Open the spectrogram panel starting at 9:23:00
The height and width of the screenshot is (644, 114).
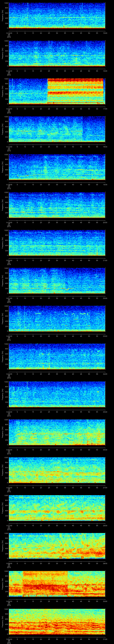[57, 357]
